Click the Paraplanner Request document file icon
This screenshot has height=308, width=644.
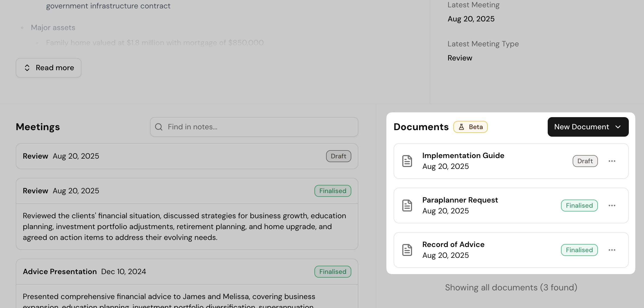pos(407,206)
